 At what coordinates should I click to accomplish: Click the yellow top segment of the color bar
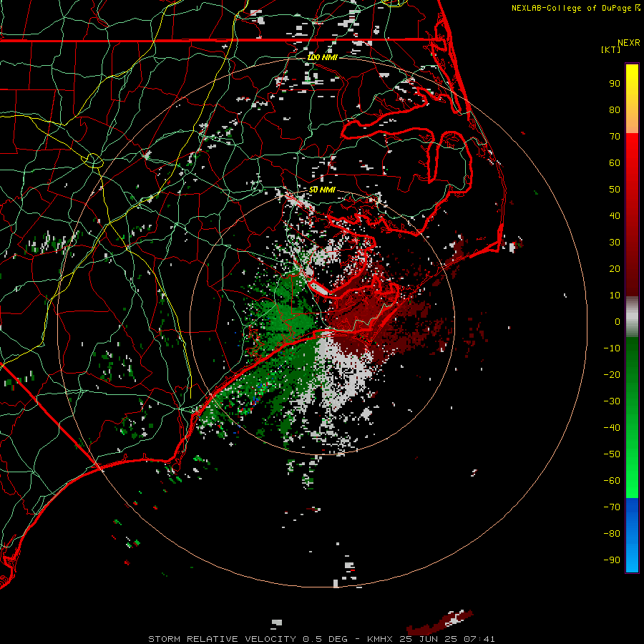(x=632, y=99)
